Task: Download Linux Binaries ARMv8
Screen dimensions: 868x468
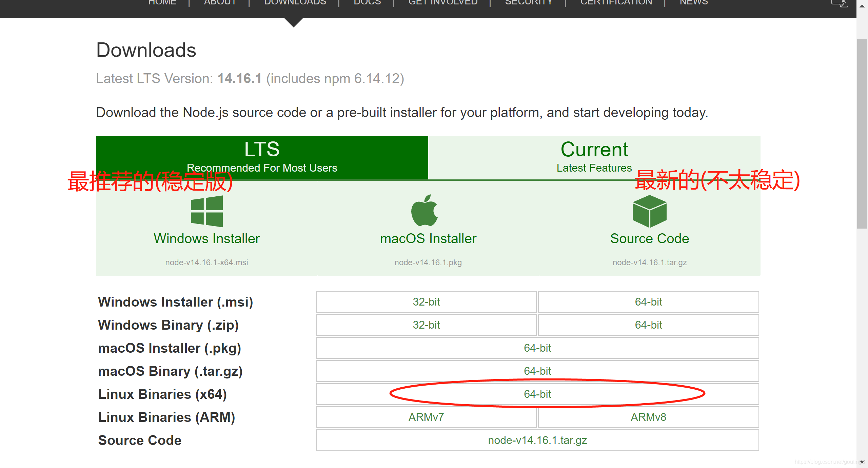Action: (648, 417)
